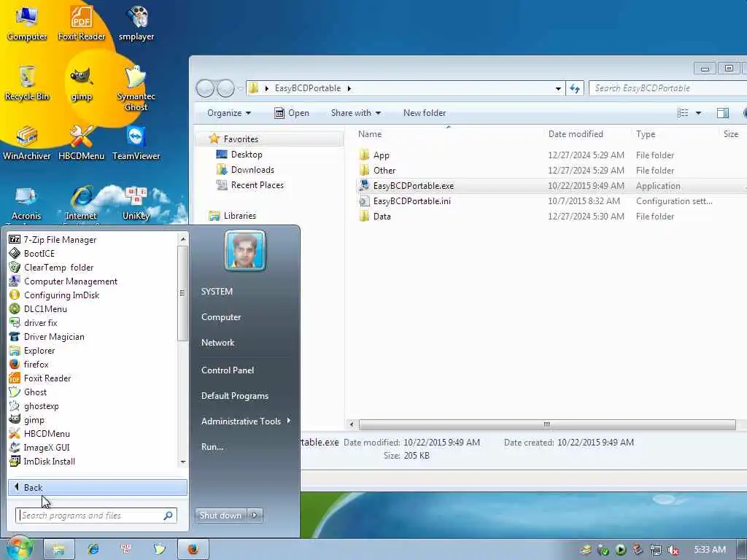The height and width of the screenshot is (560, 747).
Task: Click the ImageX GUI program icon
Action: pos(15,447)
